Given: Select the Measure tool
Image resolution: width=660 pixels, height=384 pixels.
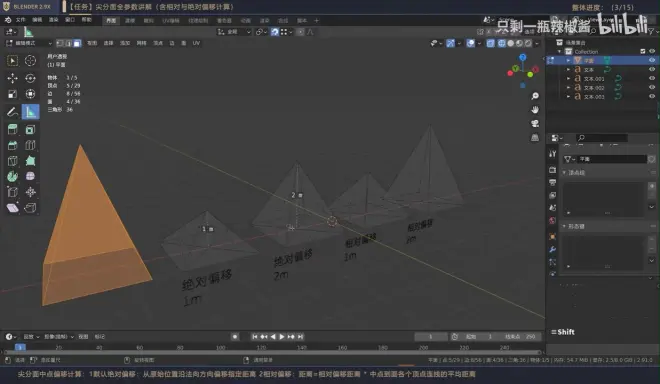Looking at the screenshot, I should [x=30, y=112].
